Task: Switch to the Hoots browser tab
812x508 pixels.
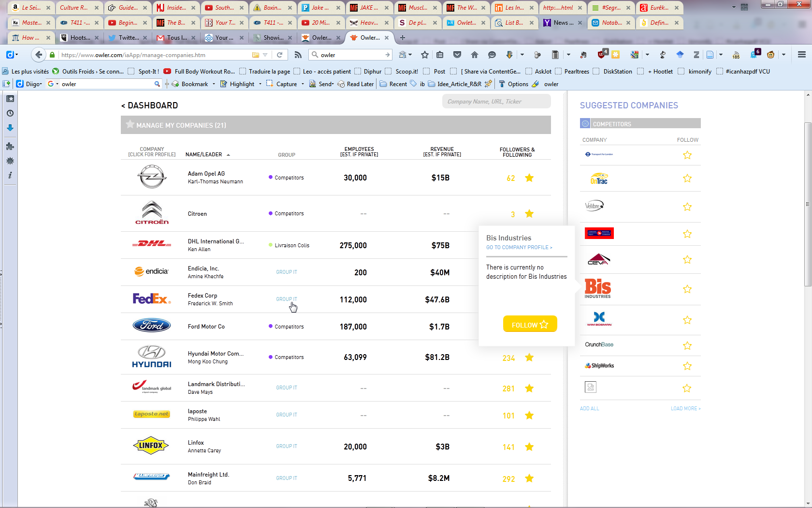Action: pyautogui.click(x=80, y=37)
